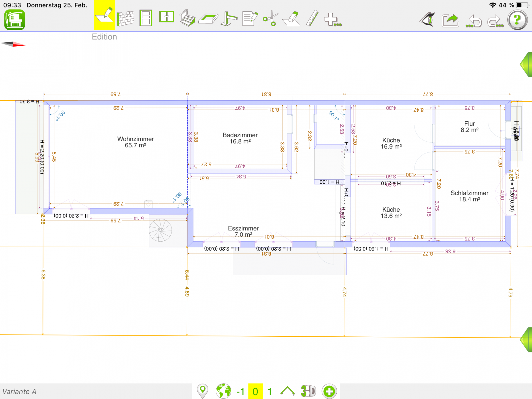Screen dimensions: 532x399
Task: Click the share export arrow icon
Action: click(451, 21)
